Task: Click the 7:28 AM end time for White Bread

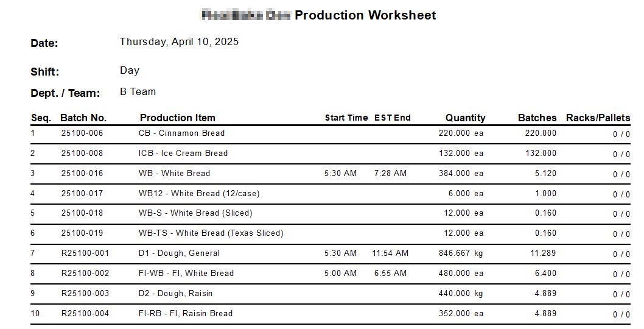Action: [390, 174]
